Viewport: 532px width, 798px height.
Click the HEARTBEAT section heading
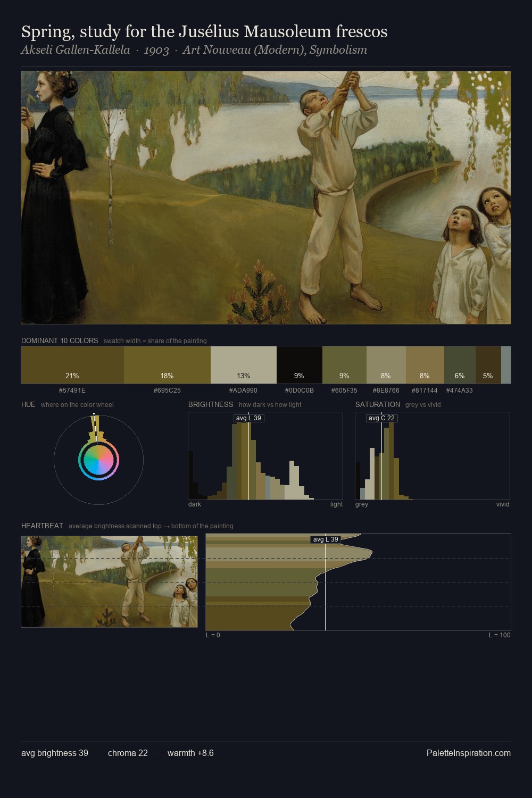(42, 526)
